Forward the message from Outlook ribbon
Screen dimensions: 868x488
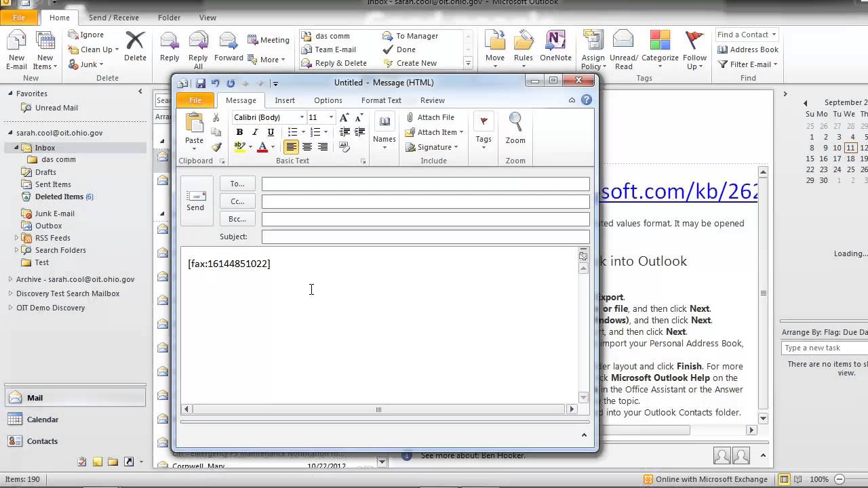coord(229,46)
